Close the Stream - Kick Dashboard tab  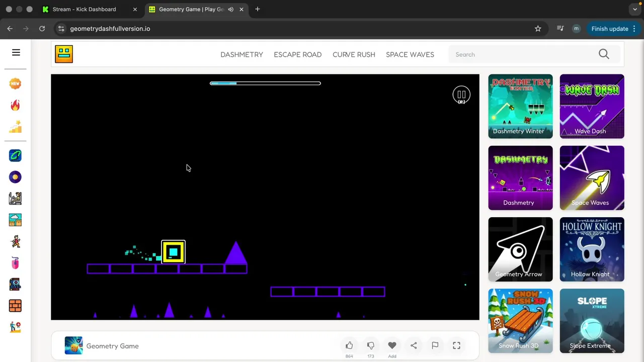pyautogui.click(x=135, y=9)
